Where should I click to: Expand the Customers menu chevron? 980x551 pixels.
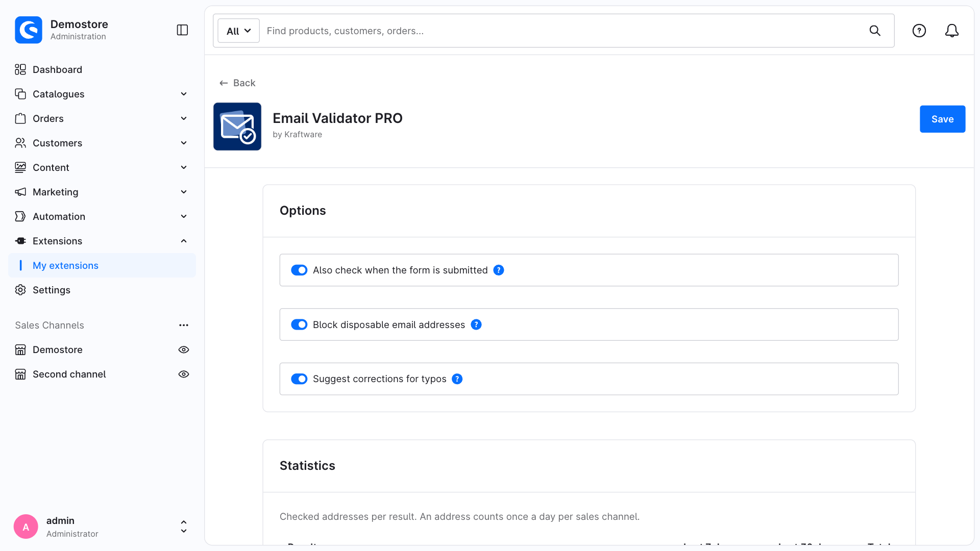point(184,143)
